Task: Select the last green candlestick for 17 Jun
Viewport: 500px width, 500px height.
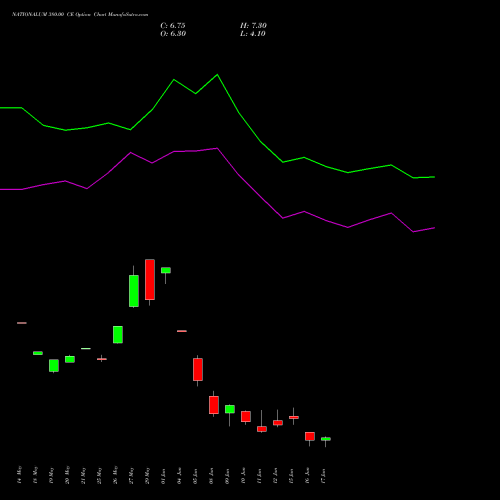Action: (326, 439)
